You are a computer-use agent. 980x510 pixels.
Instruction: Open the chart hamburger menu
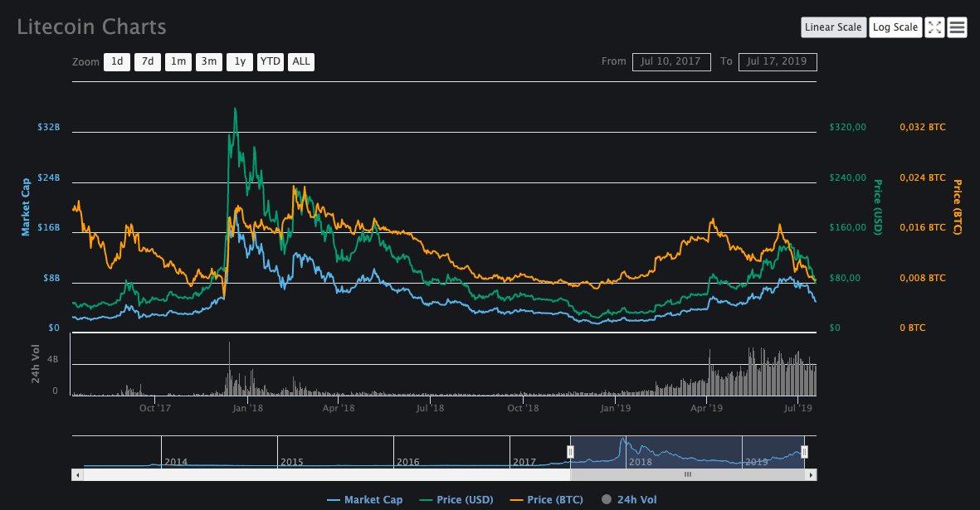957,27
